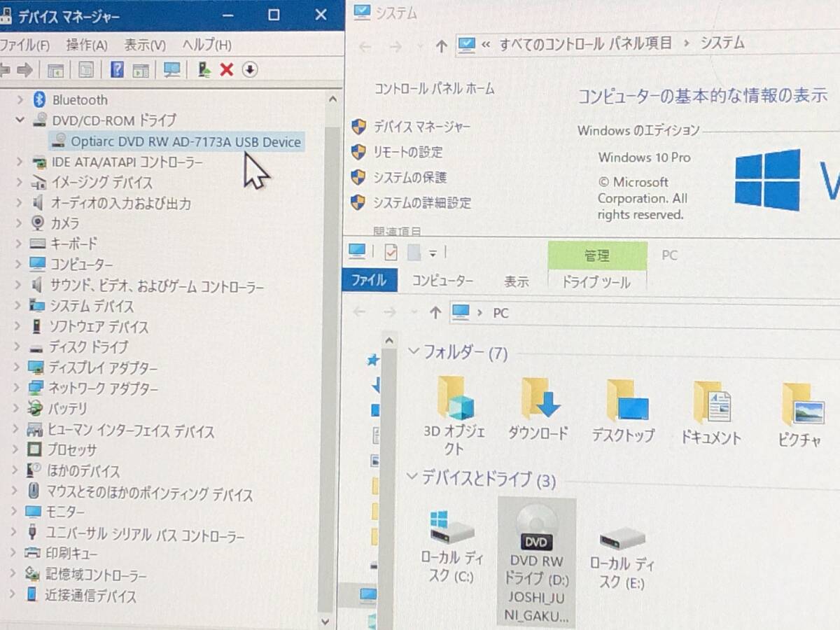Click the Device Manager shield icon in System window
This screenshot has width=840, height=630.
[x=359, y=127]
